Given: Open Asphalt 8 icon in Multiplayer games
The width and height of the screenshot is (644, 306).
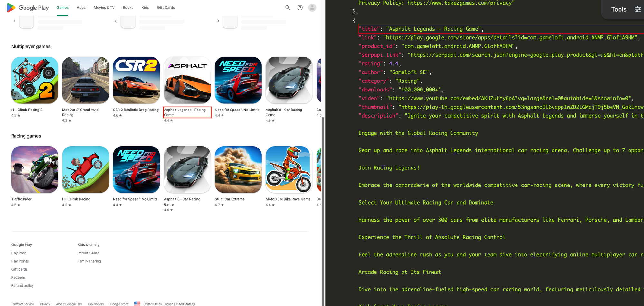Looking at the screenshot, I should click(289, 80).
